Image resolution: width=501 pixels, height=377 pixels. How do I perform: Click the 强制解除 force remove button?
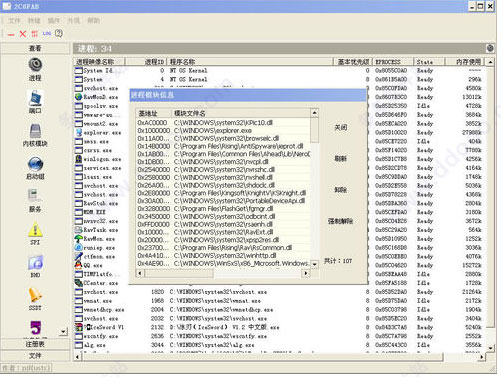point(340,221)
